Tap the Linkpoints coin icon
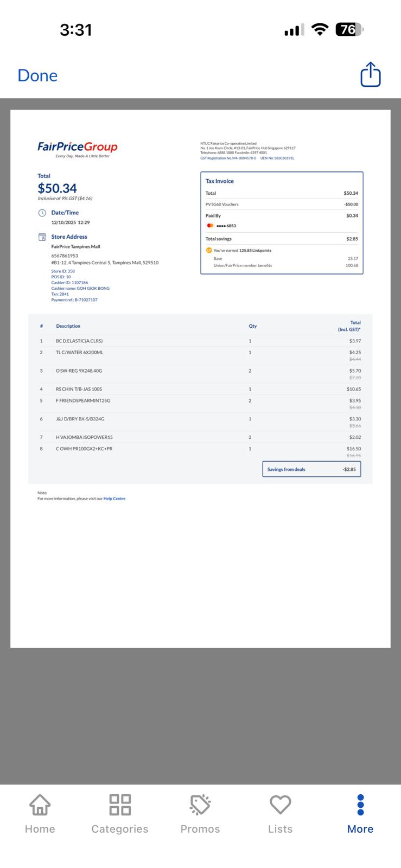This screenshot has width=401, height=868. coord(209,250)
